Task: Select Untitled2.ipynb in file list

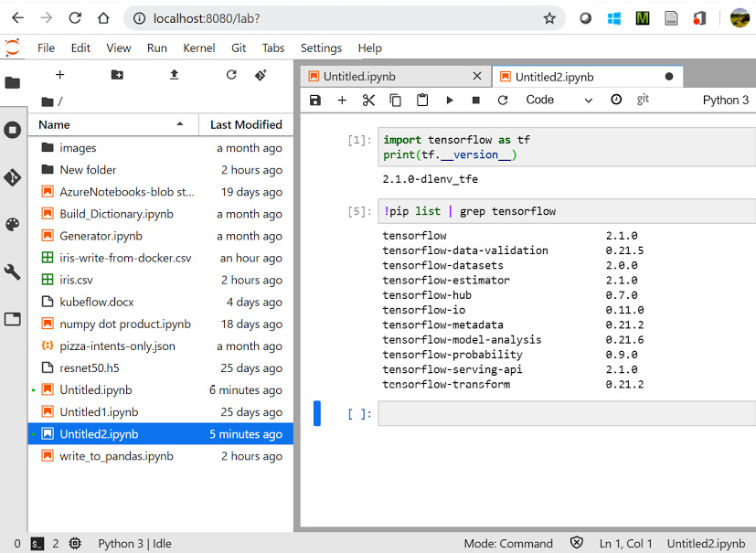Action: tap(161, 434)
